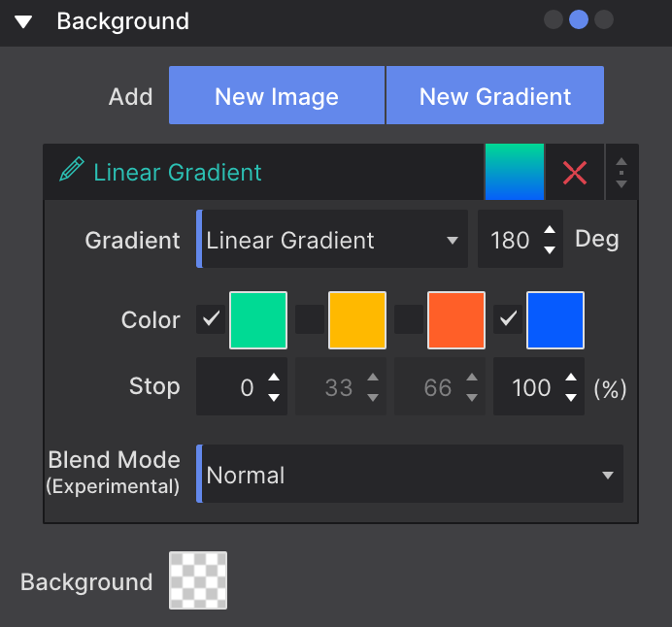Enable the yellow color checkbox
The image size is (672, 627).
coord(310,318)
